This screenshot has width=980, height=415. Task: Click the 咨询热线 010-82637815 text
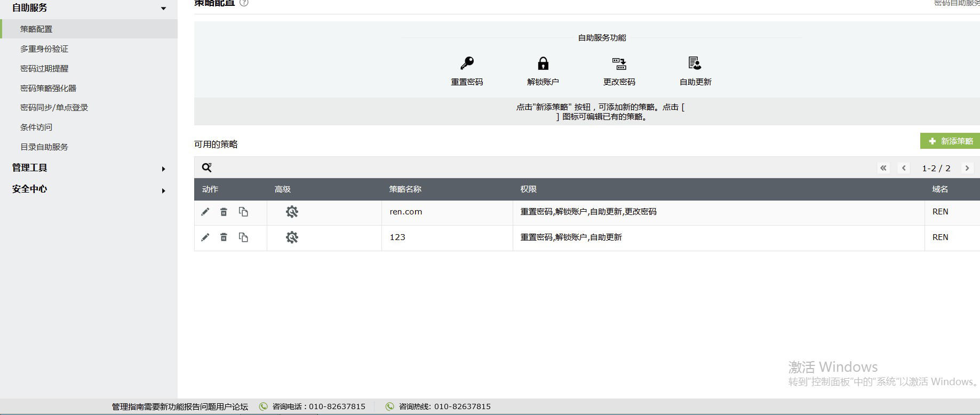click(445, 406)
